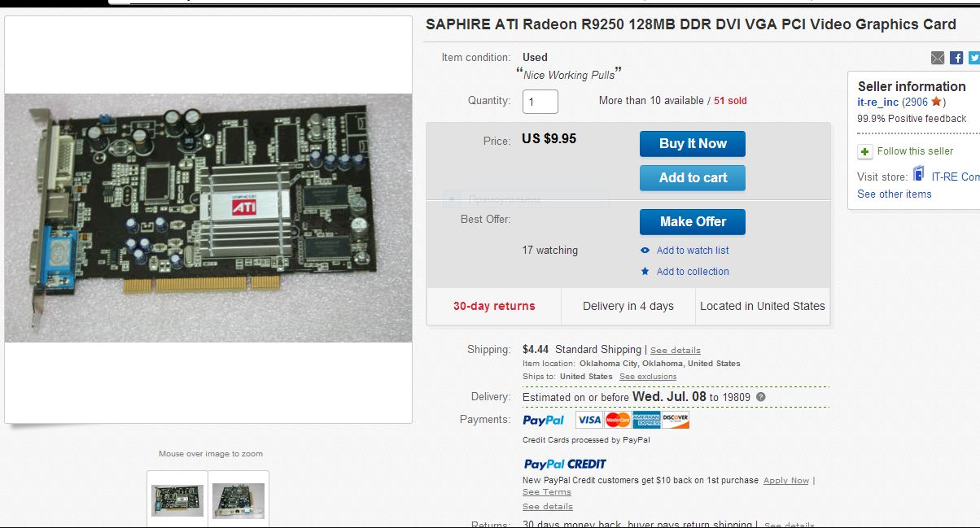Open the it-re_inc seller profile link

click(877, 103)
